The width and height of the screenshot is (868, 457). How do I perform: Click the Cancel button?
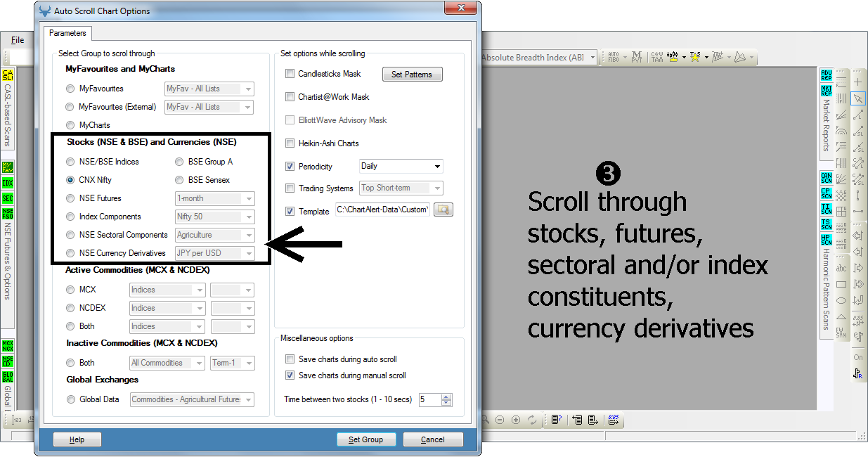(x=433, y=439)
